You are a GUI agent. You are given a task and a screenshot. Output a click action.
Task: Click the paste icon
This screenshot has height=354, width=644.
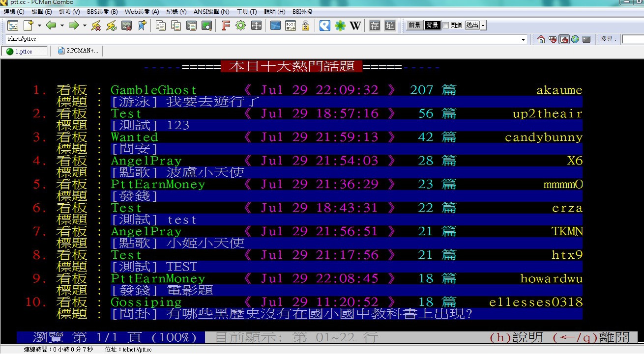[176, 26]
